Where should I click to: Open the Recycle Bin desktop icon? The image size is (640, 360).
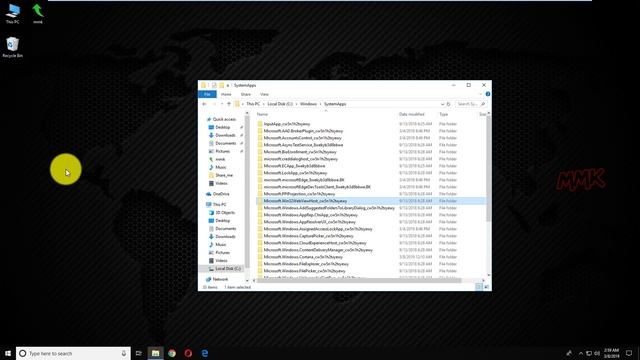coord(13,47)
